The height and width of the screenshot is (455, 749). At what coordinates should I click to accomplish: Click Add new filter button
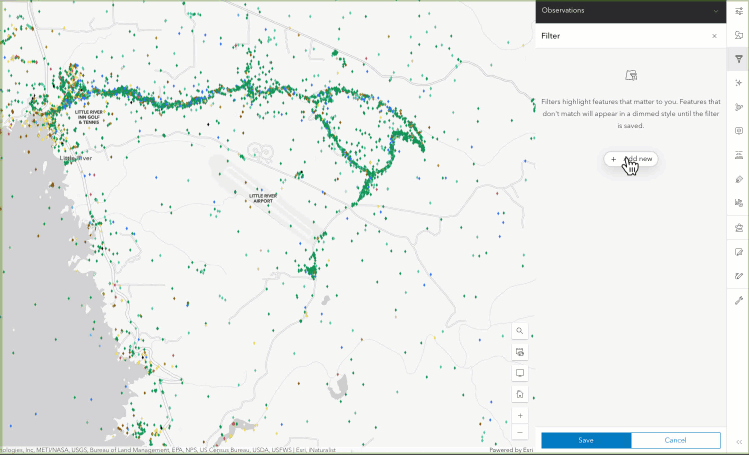631,159
